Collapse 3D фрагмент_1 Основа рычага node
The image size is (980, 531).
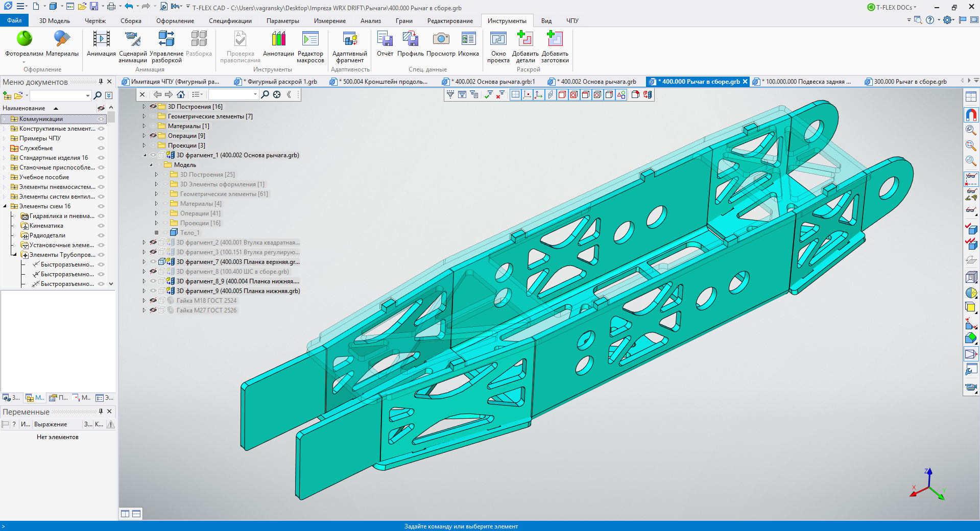tap(144, 155)
